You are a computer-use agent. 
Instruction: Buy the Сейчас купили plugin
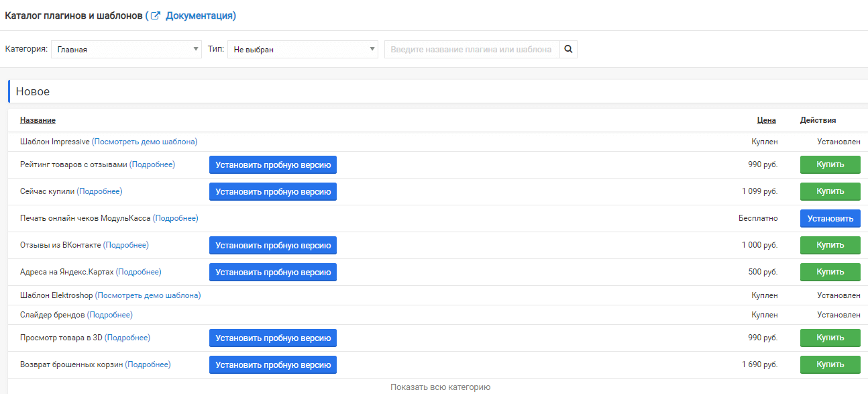[830, 191]
